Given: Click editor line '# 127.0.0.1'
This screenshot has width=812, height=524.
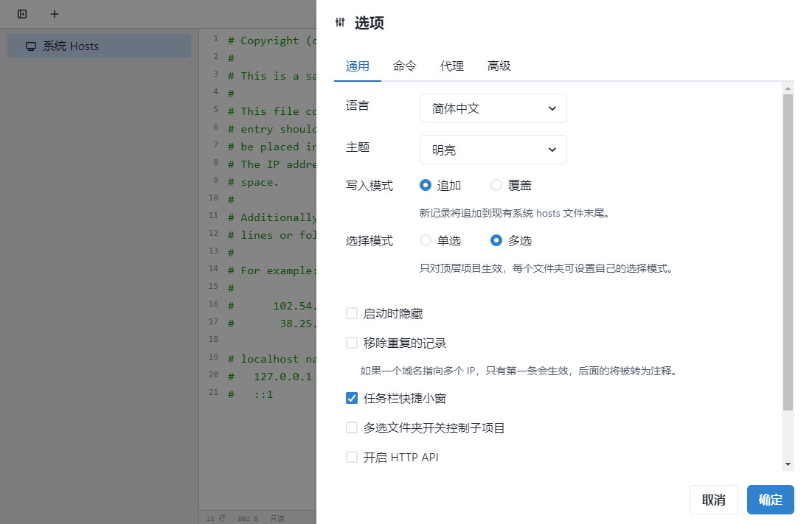Looking at the screenshot, I should pyautogui.click(x=270, y=377).
